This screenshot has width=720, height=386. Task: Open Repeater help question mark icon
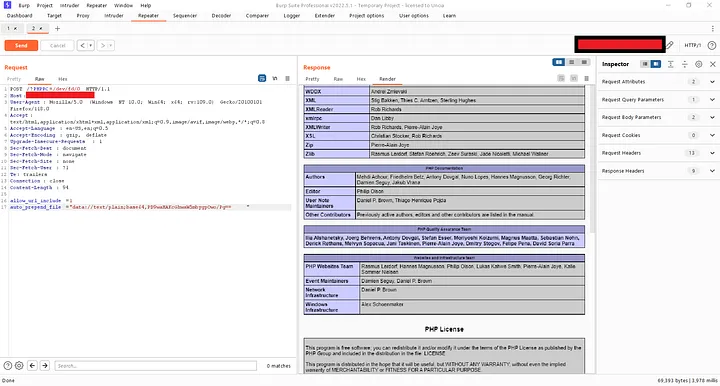712,45
